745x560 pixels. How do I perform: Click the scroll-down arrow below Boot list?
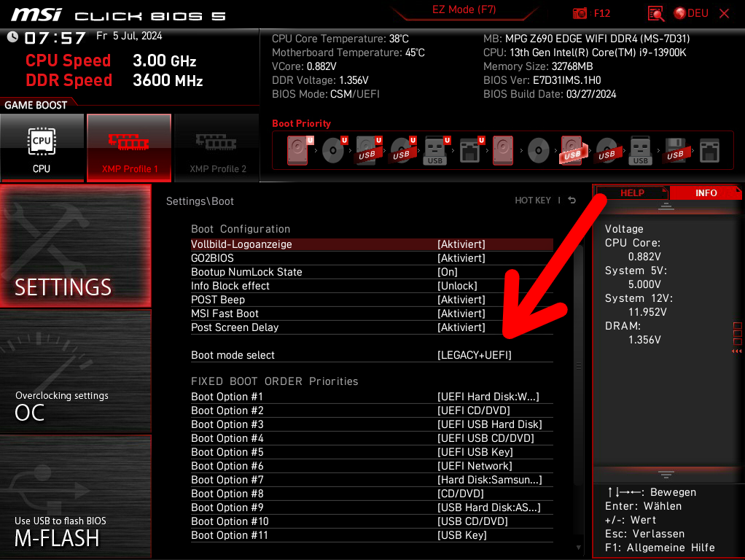(578, 548)
